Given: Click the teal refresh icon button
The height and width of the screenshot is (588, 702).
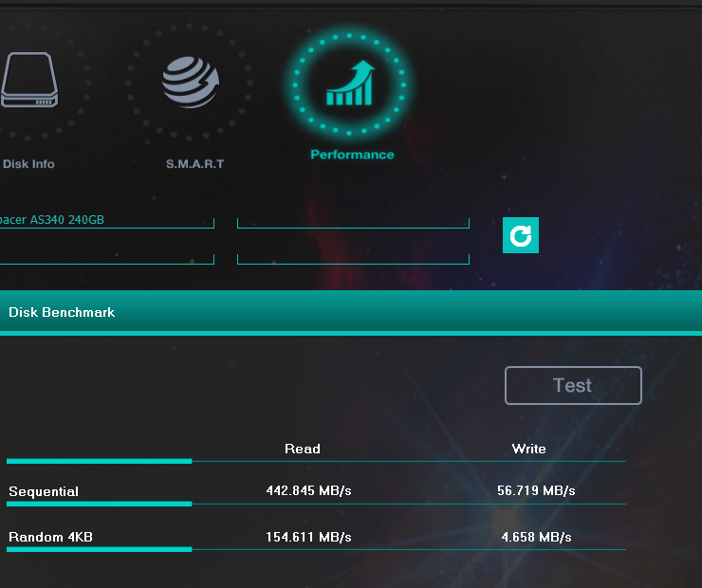Looking at the screenshot, I should [521, 235].
